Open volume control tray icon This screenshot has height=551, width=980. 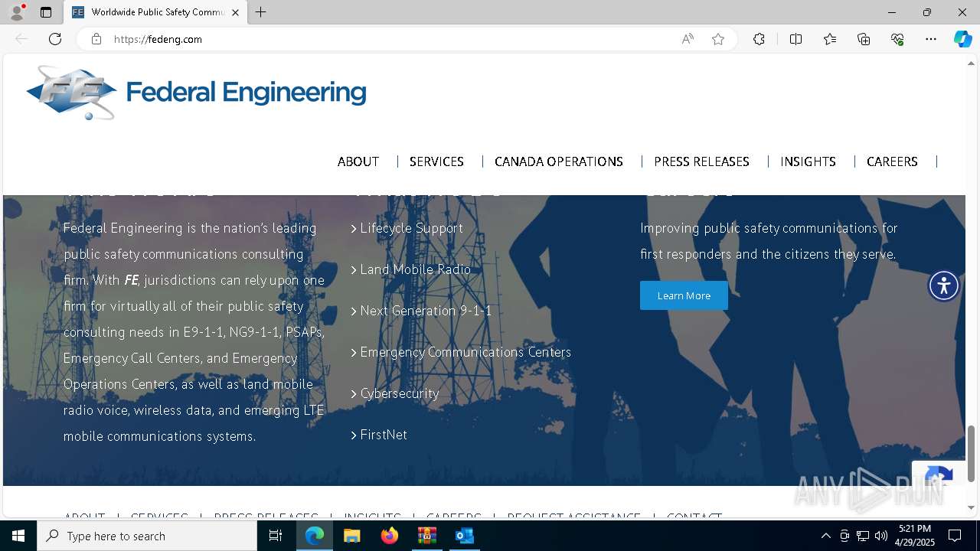(881, 536)
